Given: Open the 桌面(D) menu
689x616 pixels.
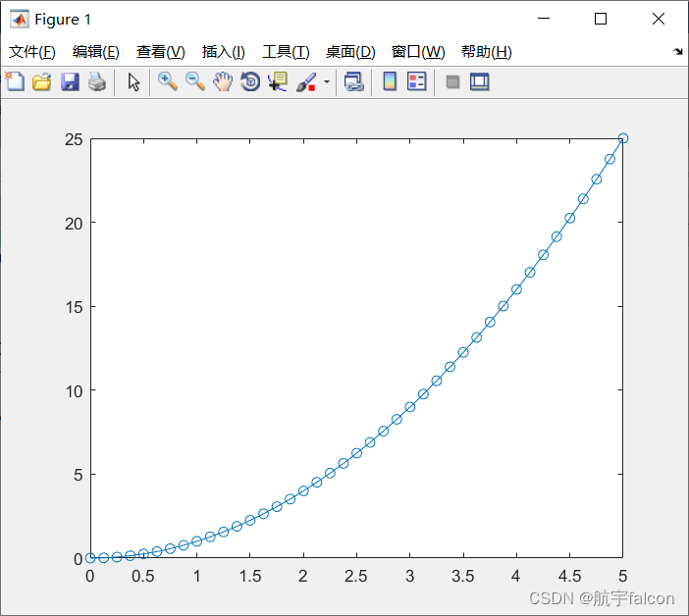Looking at the screenshot, I should point(350,52).
